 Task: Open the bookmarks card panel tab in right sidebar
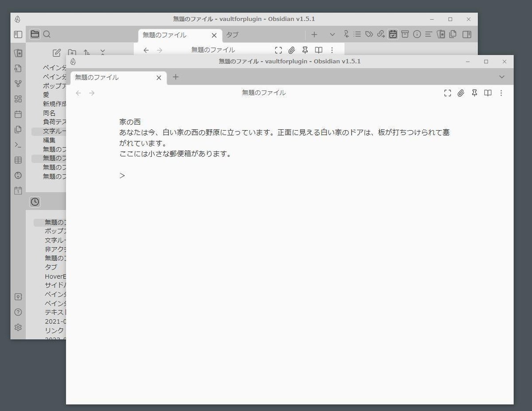point(441,34)
